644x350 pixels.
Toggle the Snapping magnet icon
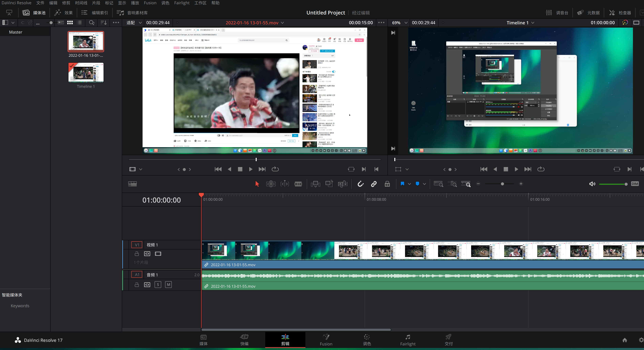pos(360,184)
